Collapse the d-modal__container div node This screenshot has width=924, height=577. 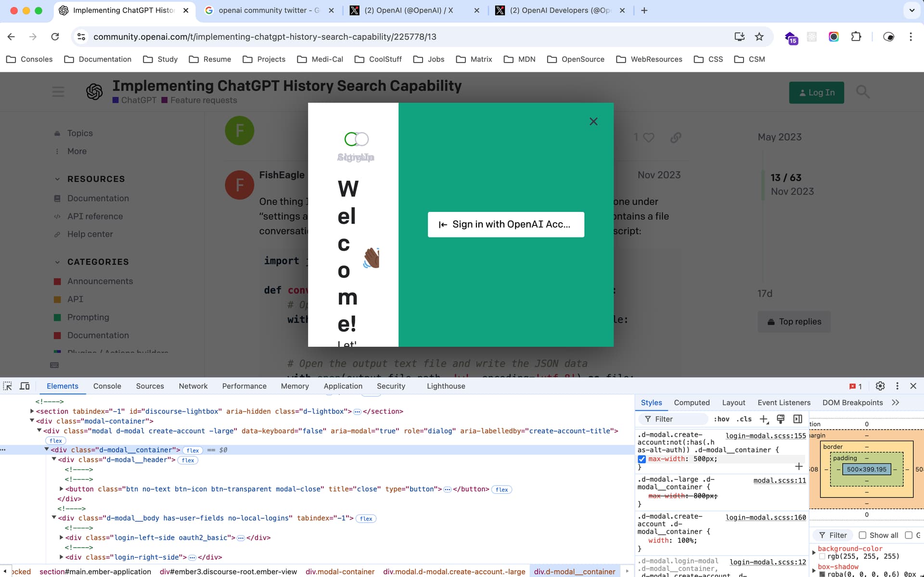pos(47,449)
